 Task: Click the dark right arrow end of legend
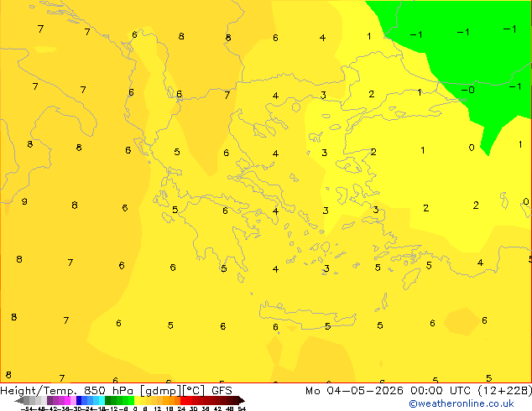point(242,401)
